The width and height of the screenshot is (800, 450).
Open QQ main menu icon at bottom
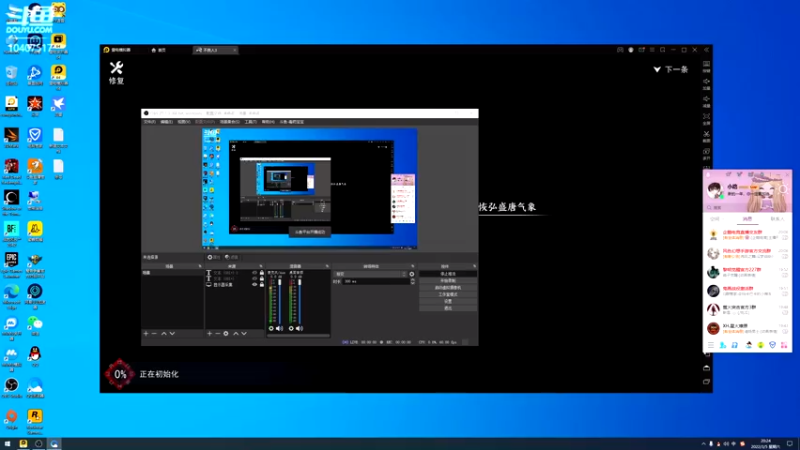[x=711, y=345]
